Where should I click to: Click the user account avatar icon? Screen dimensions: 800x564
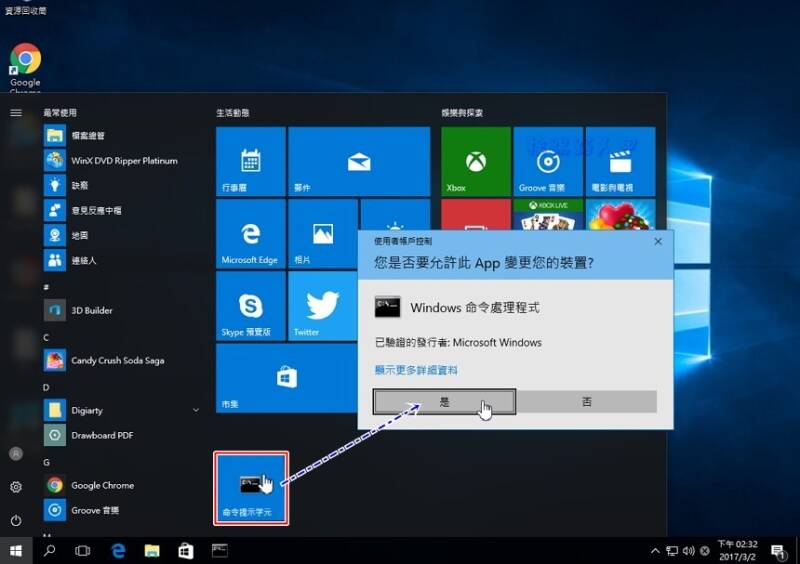click(16, 453)
